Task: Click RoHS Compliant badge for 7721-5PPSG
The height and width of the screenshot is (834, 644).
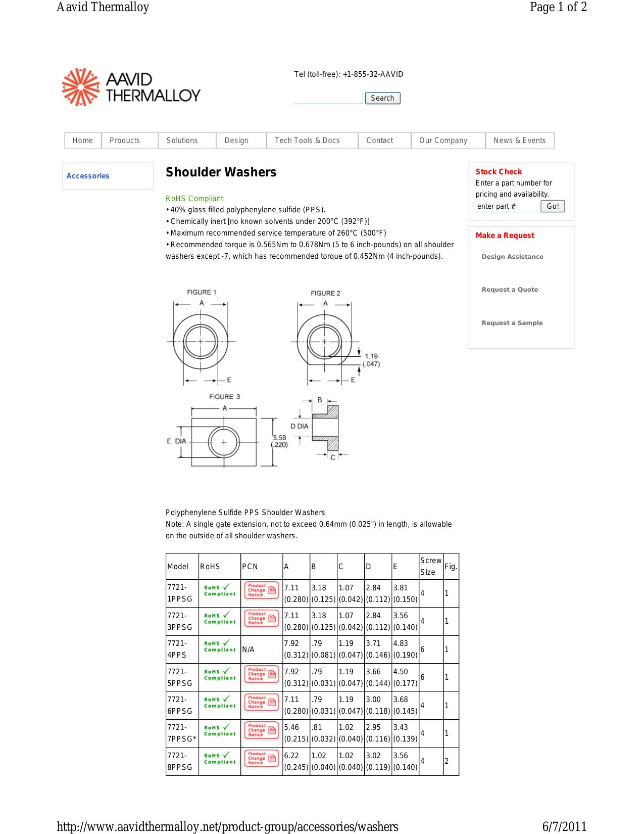Action: point(220,674)
